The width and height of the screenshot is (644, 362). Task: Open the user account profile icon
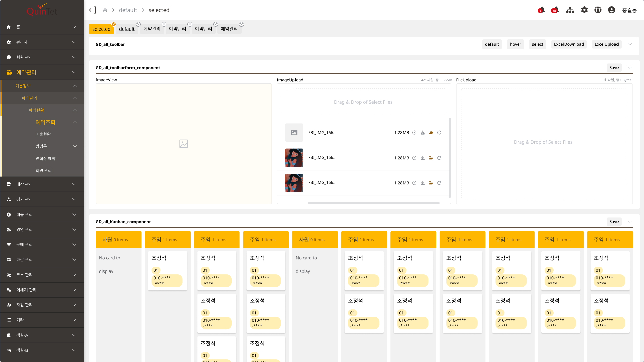click(612, 10)
